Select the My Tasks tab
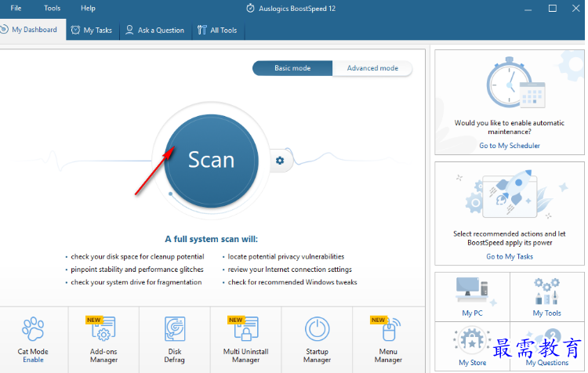 tap(93, 30)
